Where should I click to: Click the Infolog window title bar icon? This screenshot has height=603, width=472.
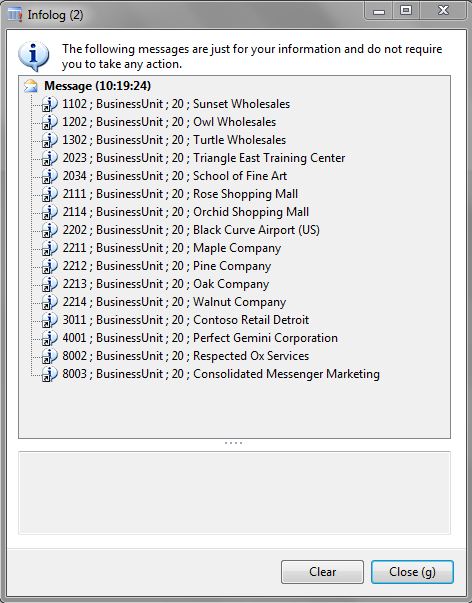point(15,15)
